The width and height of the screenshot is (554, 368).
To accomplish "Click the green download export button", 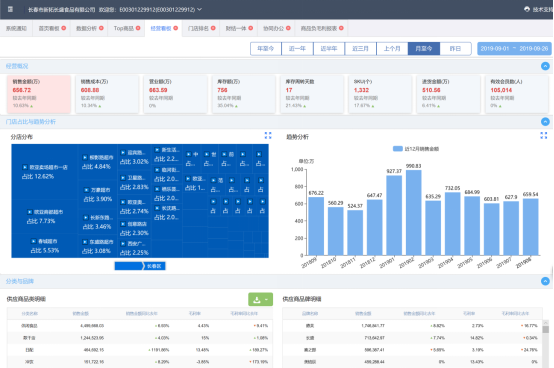I will coord(260,299).
